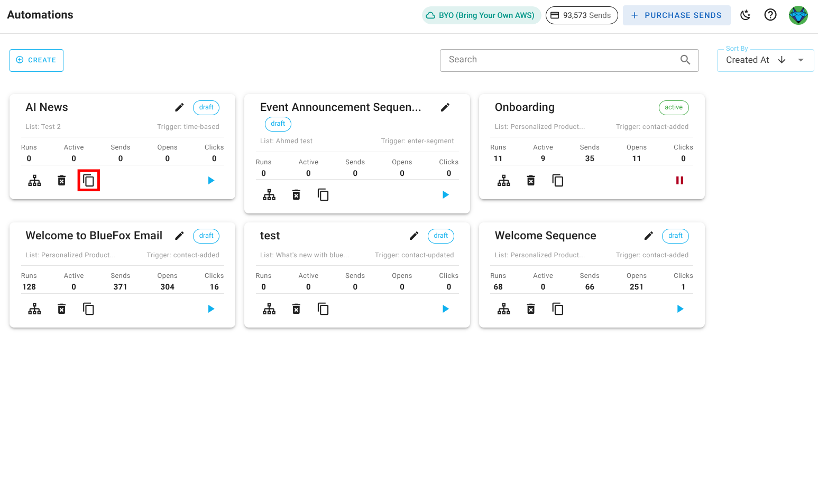Click the Sends value 371
818x504 pixels.
[x=121, y=287]
